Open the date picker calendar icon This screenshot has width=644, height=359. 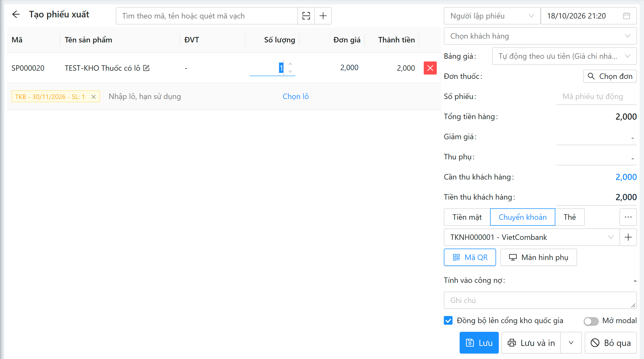[627, 16]
